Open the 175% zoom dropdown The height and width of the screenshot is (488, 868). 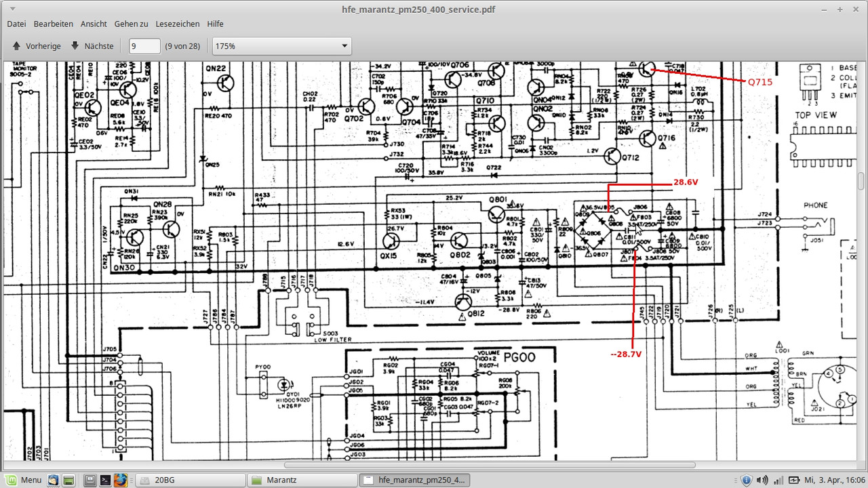click(x=281, y=46)
